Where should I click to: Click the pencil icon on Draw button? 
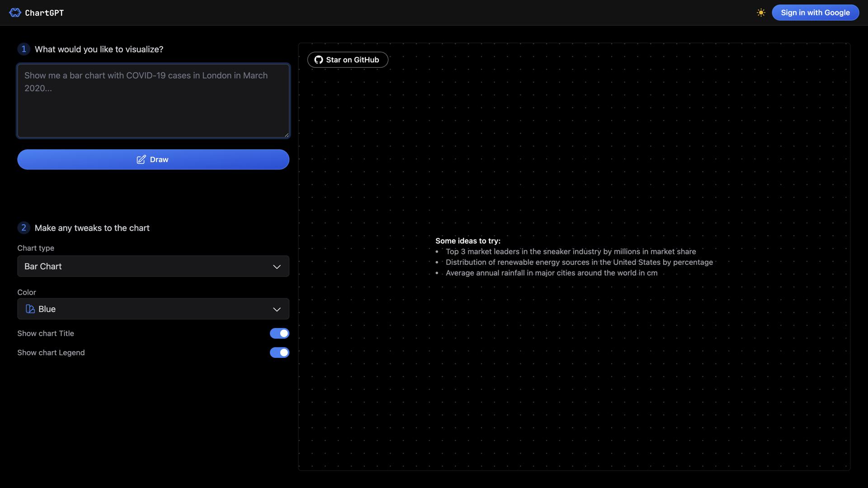(x=141, y=160)
